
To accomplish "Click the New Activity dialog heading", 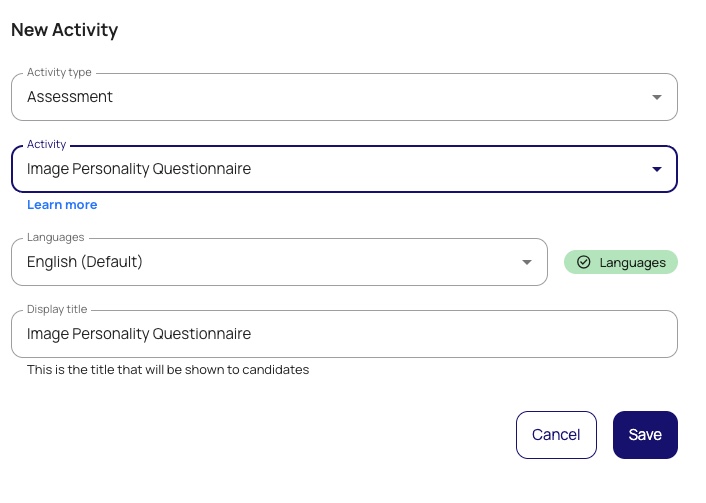I will tap(64, 30).
